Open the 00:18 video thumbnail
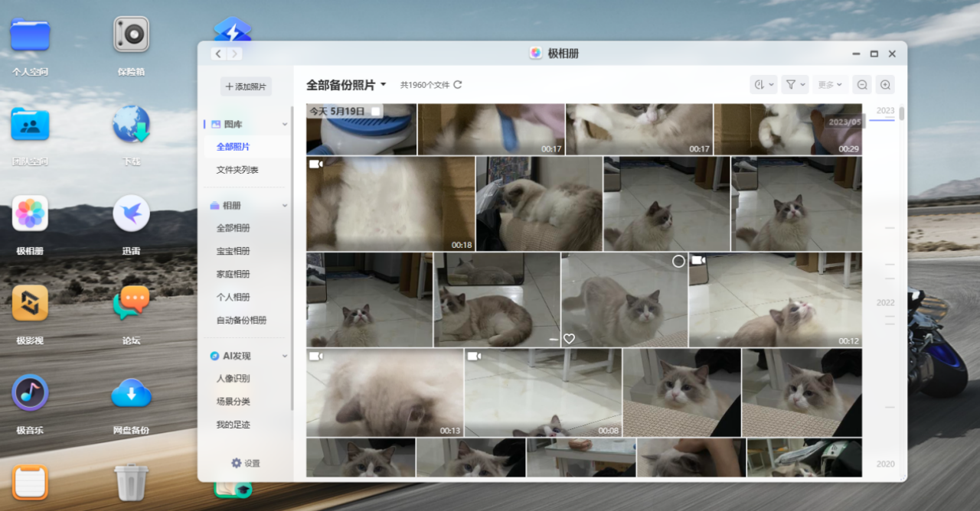 [390, 204]
